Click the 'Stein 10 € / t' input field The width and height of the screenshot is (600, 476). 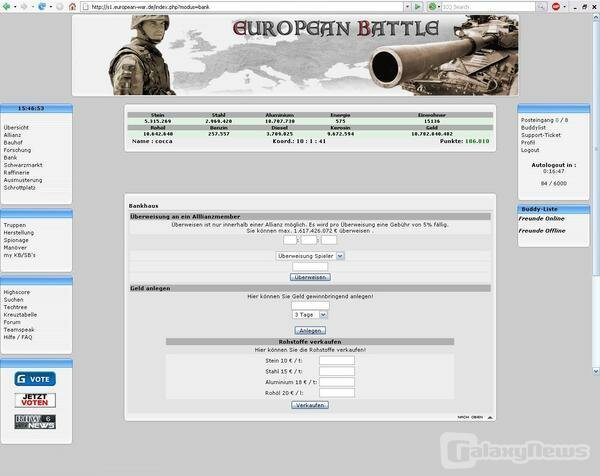pos(337,360)
